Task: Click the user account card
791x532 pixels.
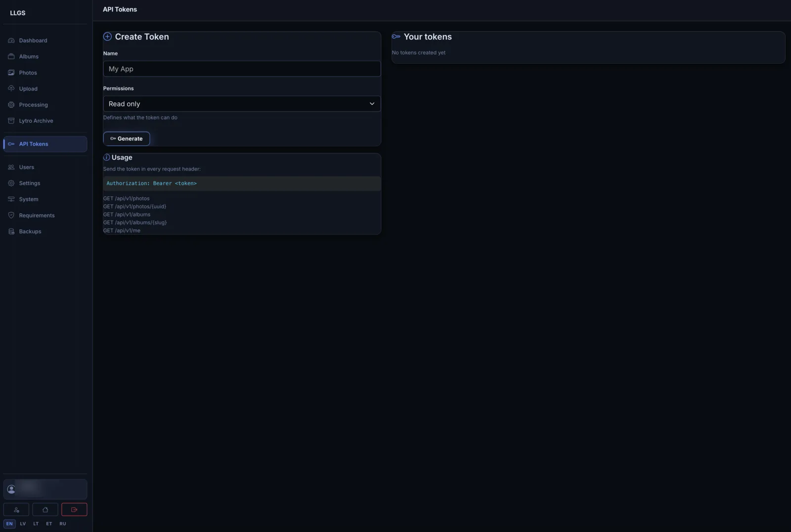Action: [x=45, y=489]
